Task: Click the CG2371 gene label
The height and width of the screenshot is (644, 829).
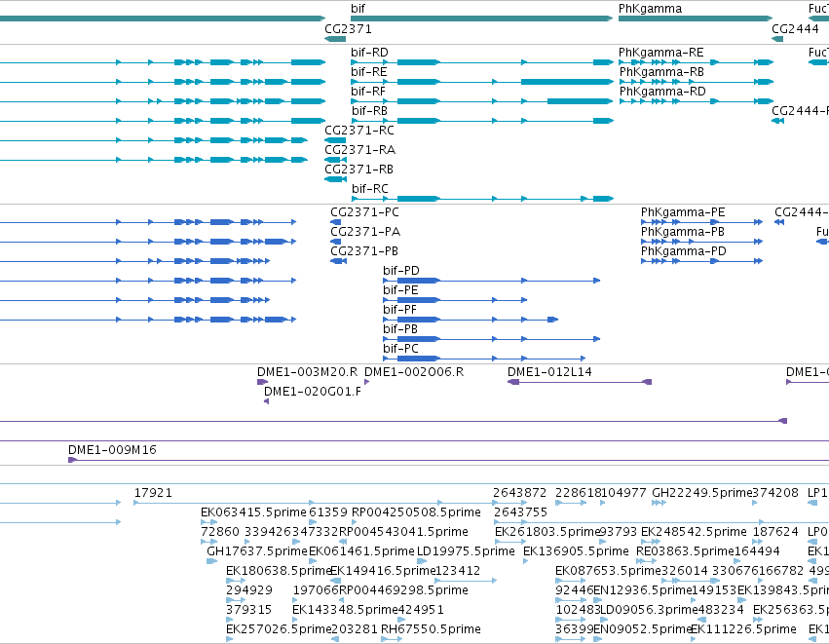Action: 348,28
